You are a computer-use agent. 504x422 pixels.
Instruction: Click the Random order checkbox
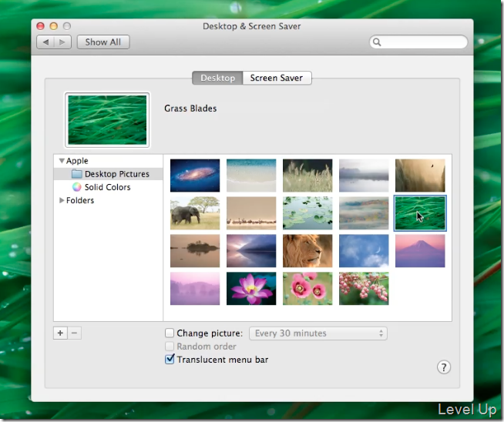tap(170, 347)
